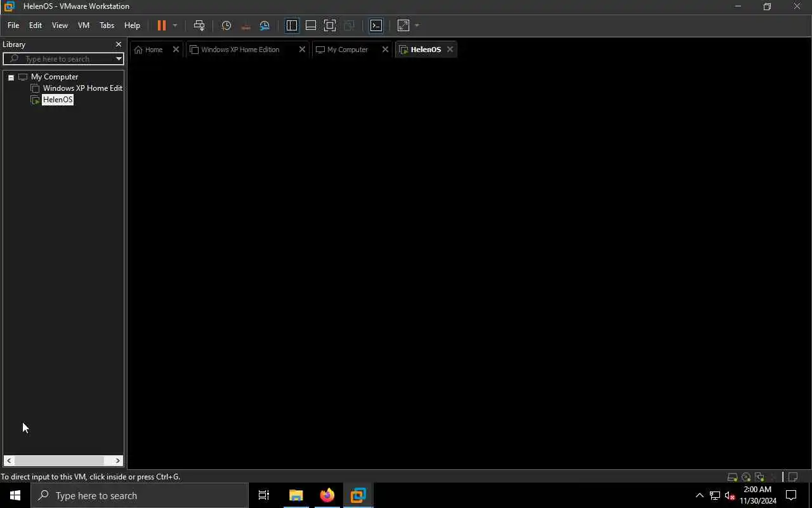This screenshot has width=812, height=508.
Task: Open the Windows notification center
Action: coord(791,495)
